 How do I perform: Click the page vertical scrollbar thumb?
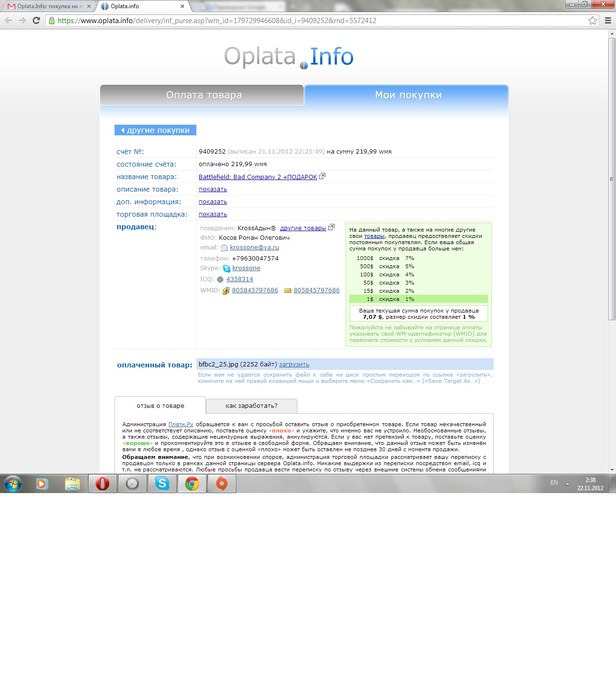[x=612, y=179]
